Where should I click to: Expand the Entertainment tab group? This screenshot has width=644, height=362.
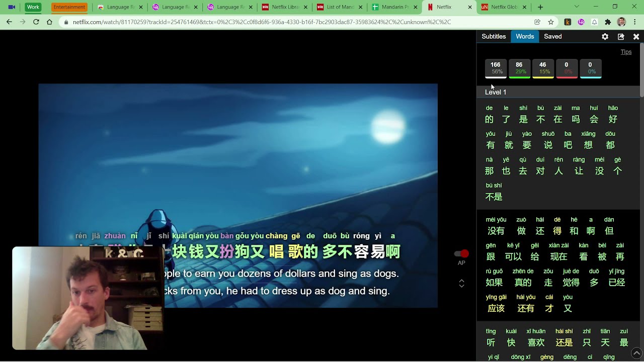(x=69, y=7)
